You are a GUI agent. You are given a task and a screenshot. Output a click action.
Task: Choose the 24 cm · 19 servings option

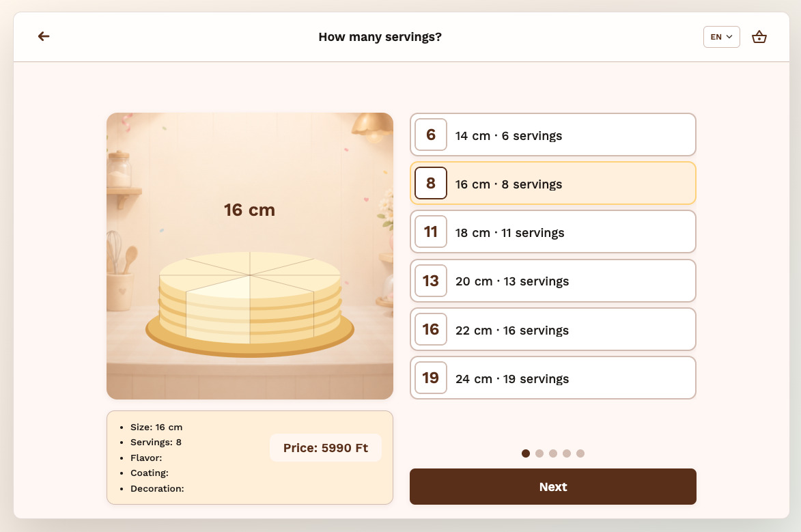coord(552,378)
